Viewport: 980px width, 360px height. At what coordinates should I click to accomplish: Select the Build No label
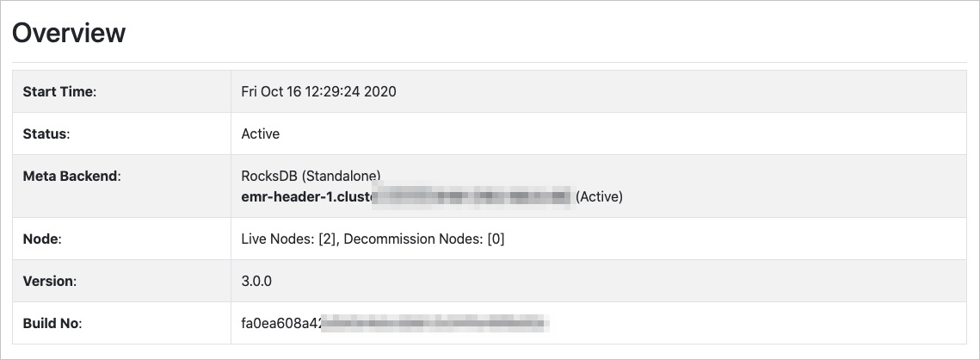(x=52, y=323)
